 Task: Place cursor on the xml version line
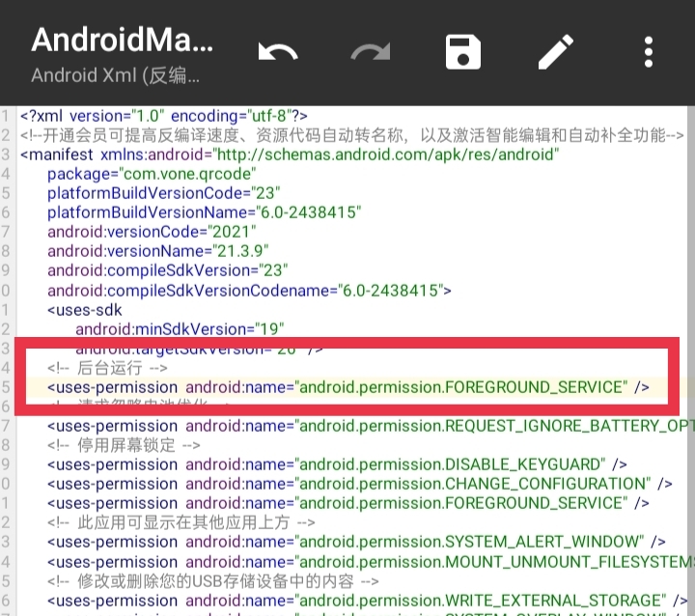[163, 116]
